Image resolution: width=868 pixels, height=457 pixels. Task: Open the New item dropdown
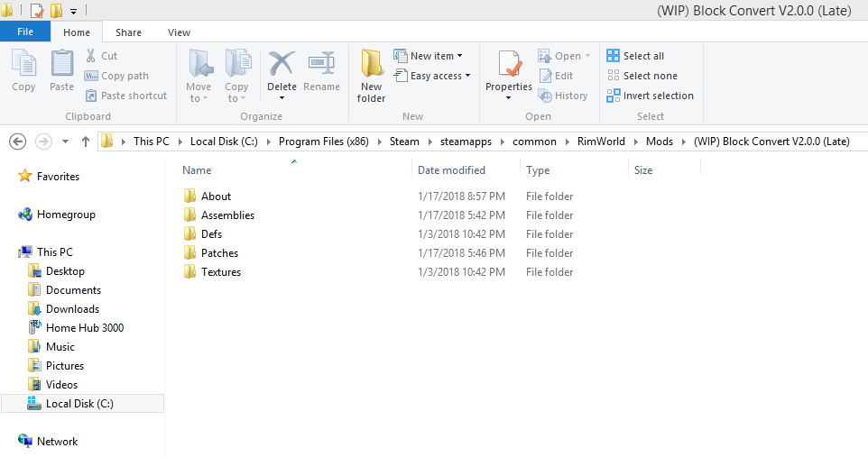click(428, 56)
